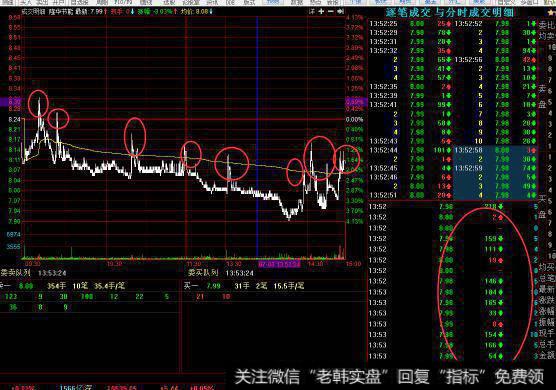Click the 卖一 price 8.00
The height and width of the screenshot is (390, 556).
coord(26,286)
